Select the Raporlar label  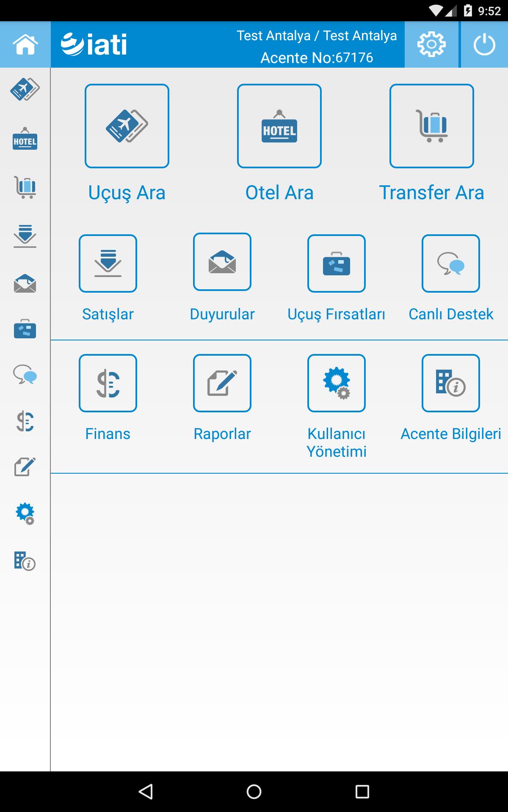pos(222,434)
